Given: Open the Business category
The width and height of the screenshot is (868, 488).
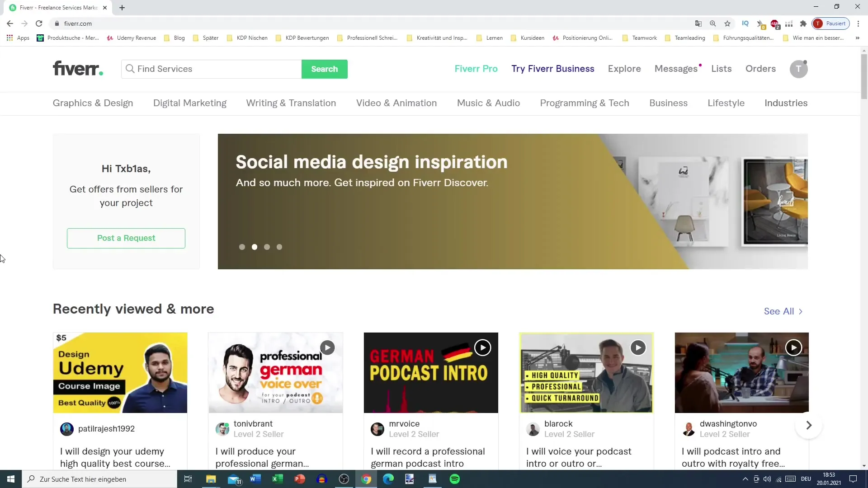Looking at the screenshot, I should 668,103.
